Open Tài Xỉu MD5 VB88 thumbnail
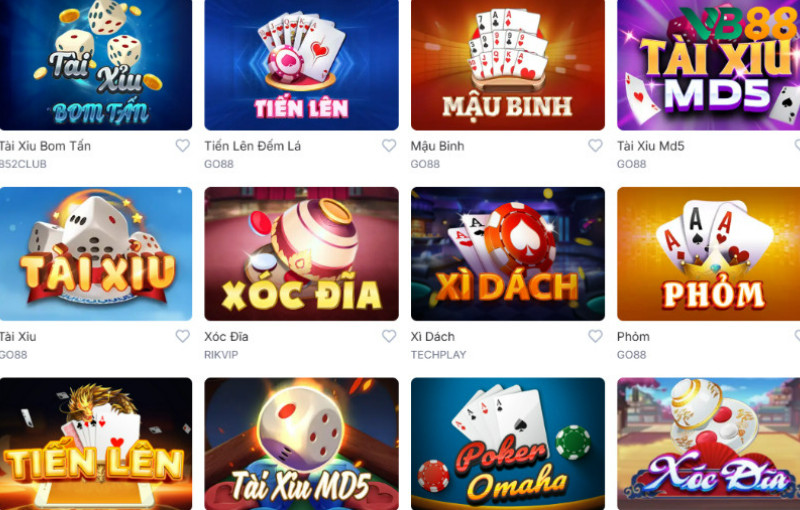800x510 pixels. (x=709, y=65)
